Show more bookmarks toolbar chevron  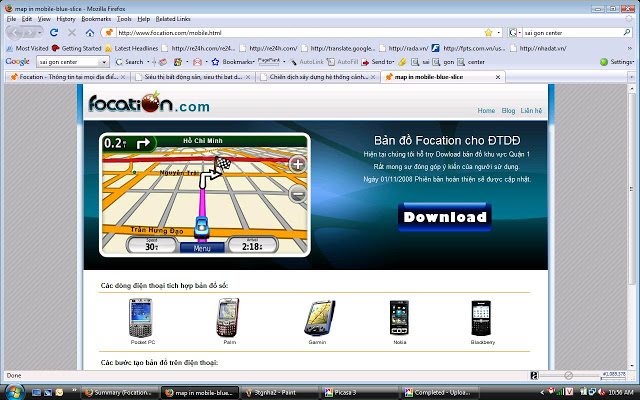pyautogui.click(x=630, y=48)
